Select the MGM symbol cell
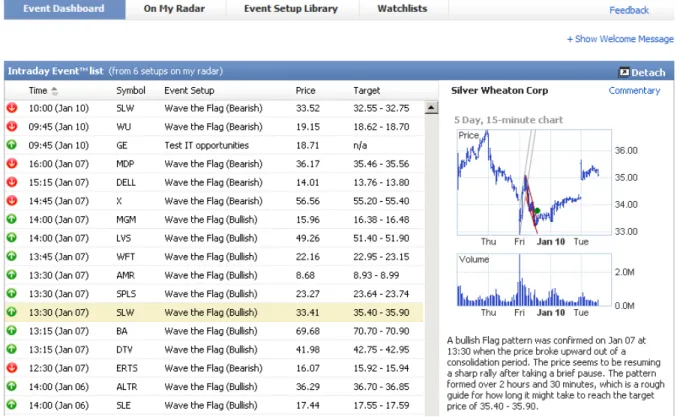 [126, 219]
